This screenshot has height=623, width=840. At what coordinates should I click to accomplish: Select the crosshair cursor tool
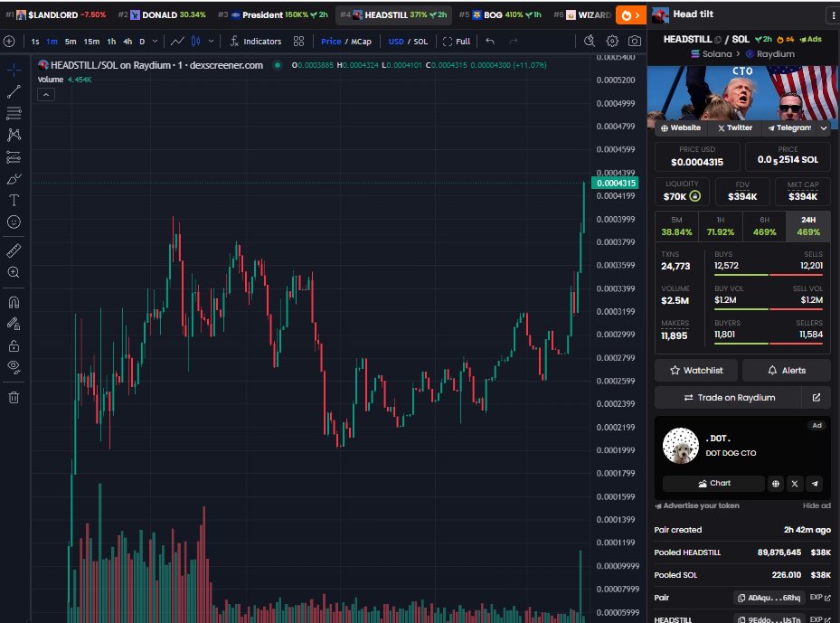click(x=14, y=70)
